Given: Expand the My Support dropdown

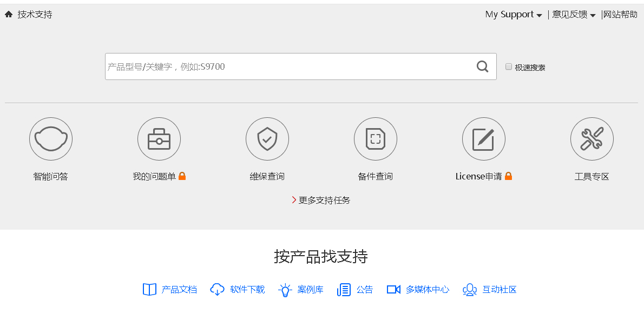Looking at the screenshot, I should (514, 15).
